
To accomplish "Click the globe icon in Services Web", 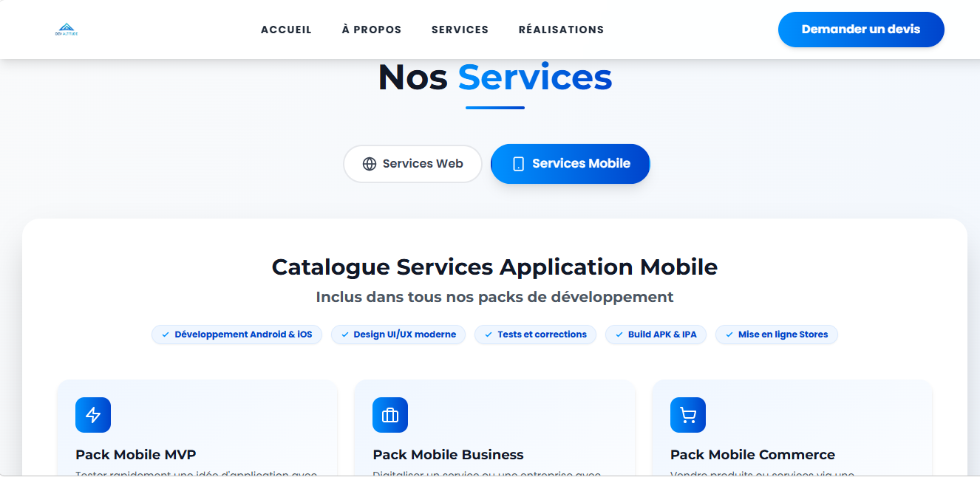I will (370, 164).
